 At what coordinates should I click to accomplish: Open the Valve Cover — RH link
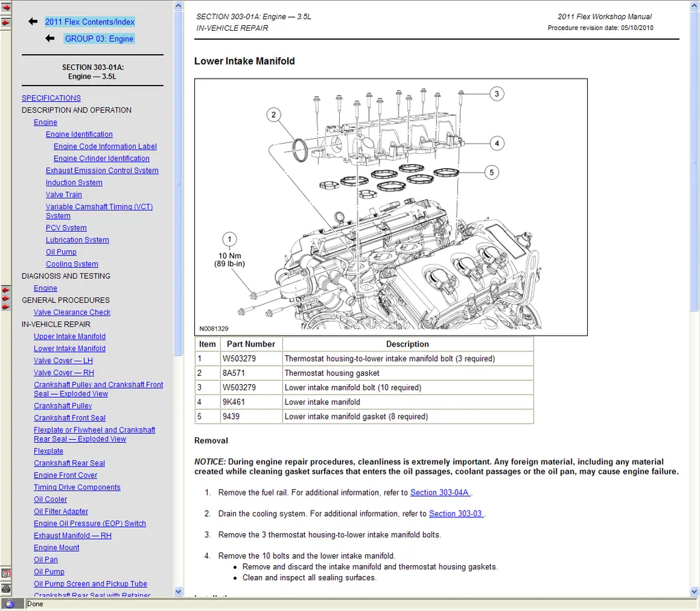64,372
